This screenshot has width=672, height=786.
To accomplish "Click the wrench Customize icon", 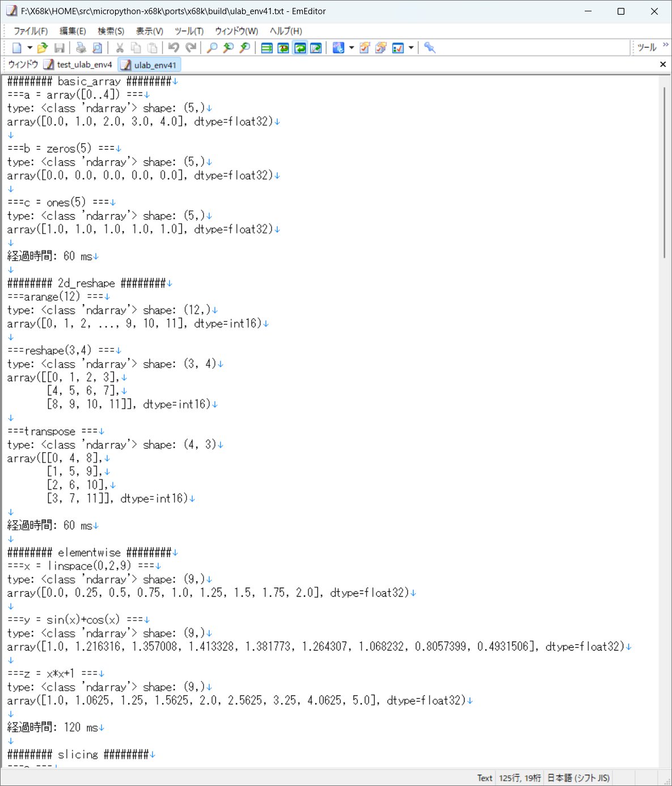I will [x=430, y=48].
